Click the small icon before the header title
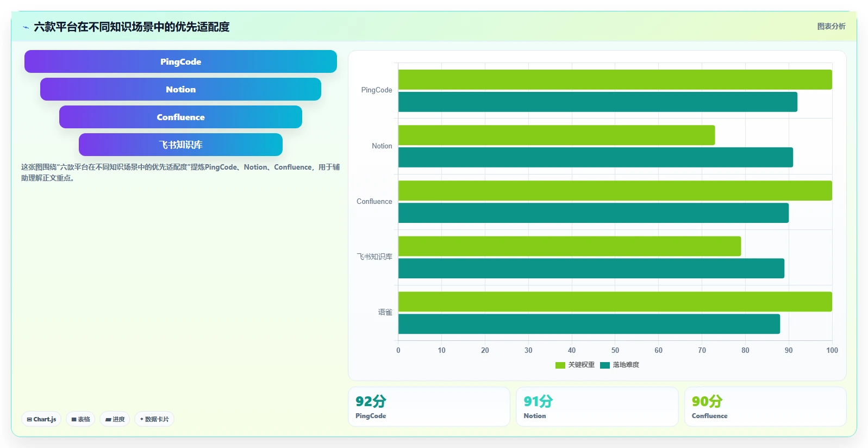This screenshot has width=868, height=448. tap(26, 27)
